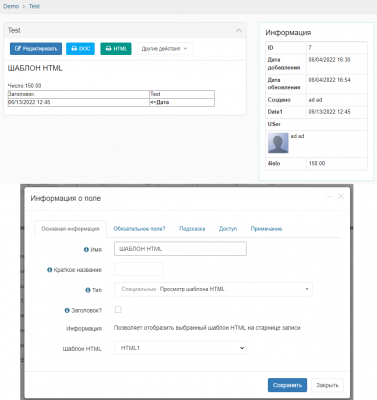Click info icon next to Краткое название

(49, 270)
